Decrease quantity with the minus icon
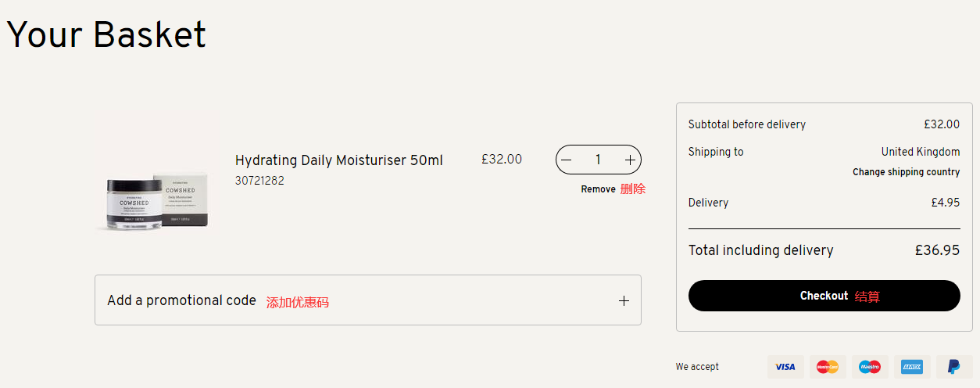The width and height of the screenshot is (980, 388). 567,160
